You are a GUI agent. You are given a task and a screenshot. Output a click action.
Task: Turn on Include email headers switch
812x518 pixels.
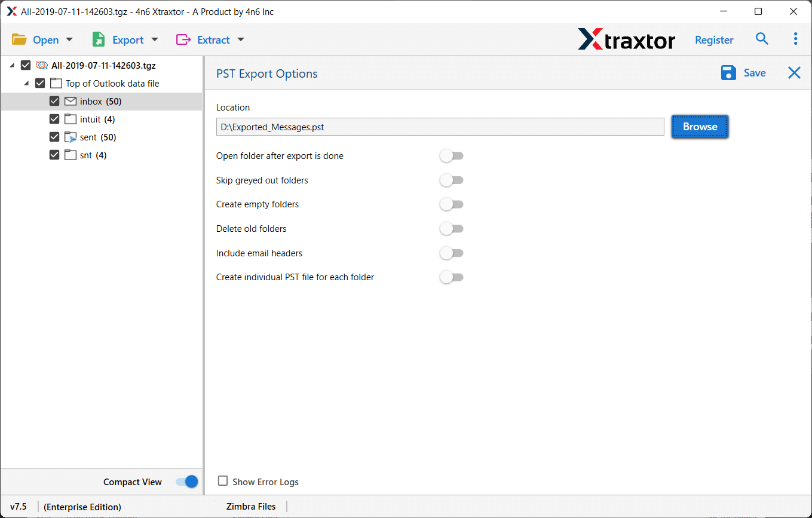[x=452, y=253]
